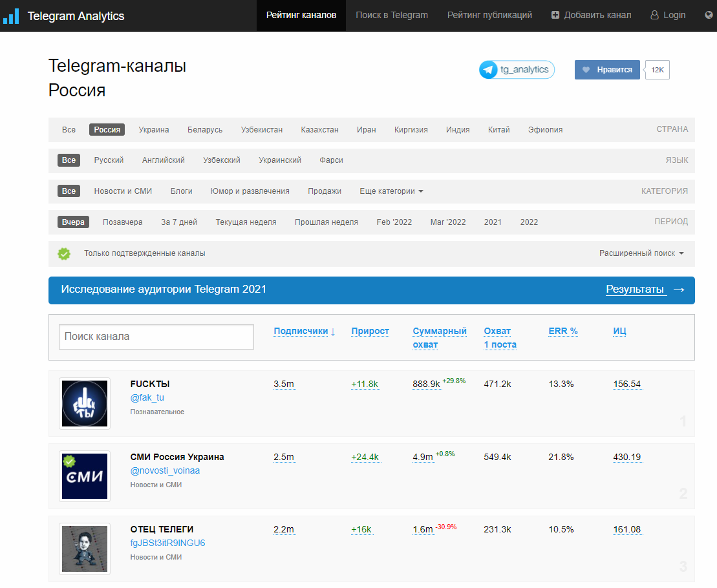Select the Позавчера period
This screenshot has height=588, width=717.
[x=123, y=222]
